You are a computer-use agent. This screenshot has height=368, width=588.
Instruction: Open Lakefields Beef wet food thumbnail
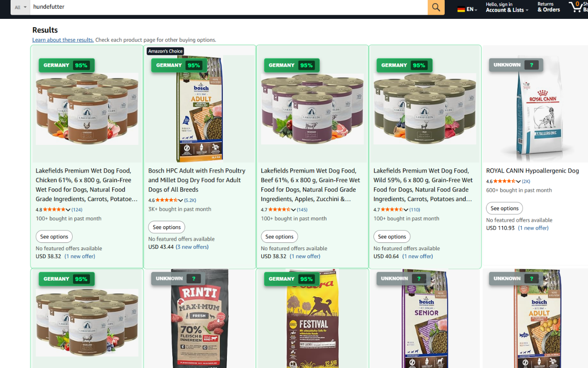pos(312,109)
